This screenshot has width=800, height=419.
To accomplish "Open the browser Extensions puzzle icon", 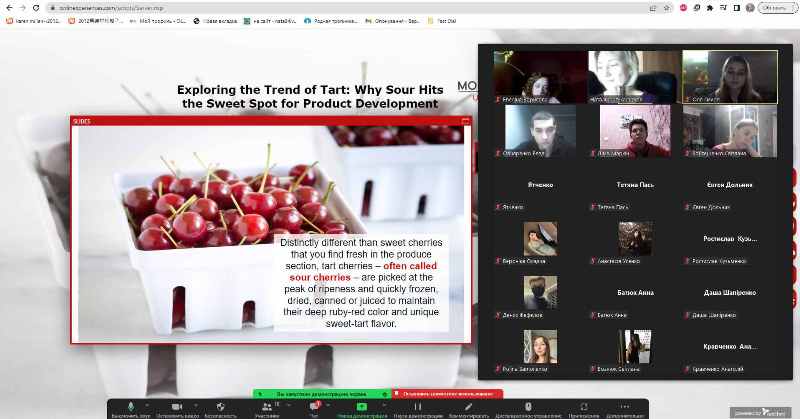I will click(x=710, y=8).
